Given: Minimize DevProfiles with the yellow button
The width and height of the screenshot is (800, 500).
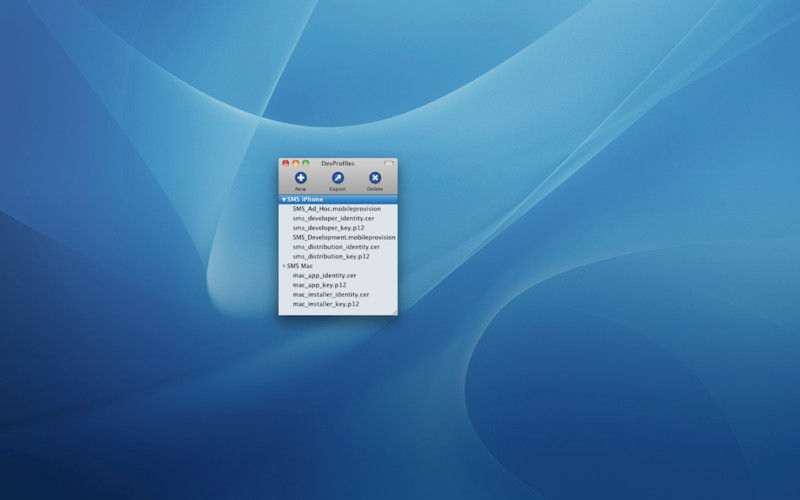Looking at the screenshot, I should [295, 163].
